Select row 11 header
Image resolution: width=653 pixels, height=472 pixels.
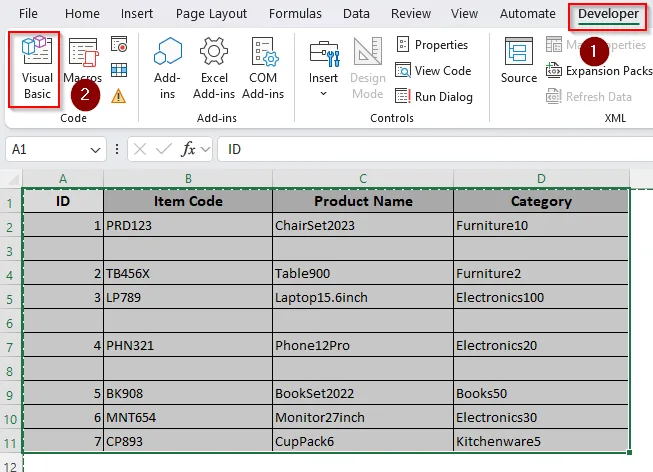click(10, 443)
